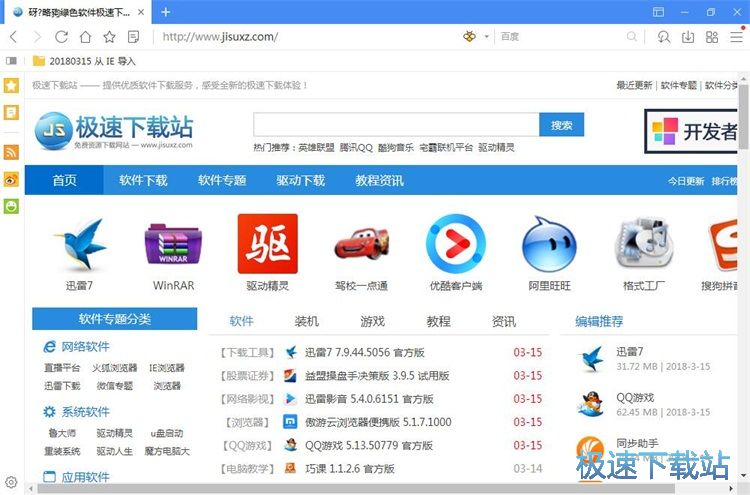Click the blue 搜索 button
The width and height of the screenshot is (750, 495).
pyautogui.click(x=562, y=125)
